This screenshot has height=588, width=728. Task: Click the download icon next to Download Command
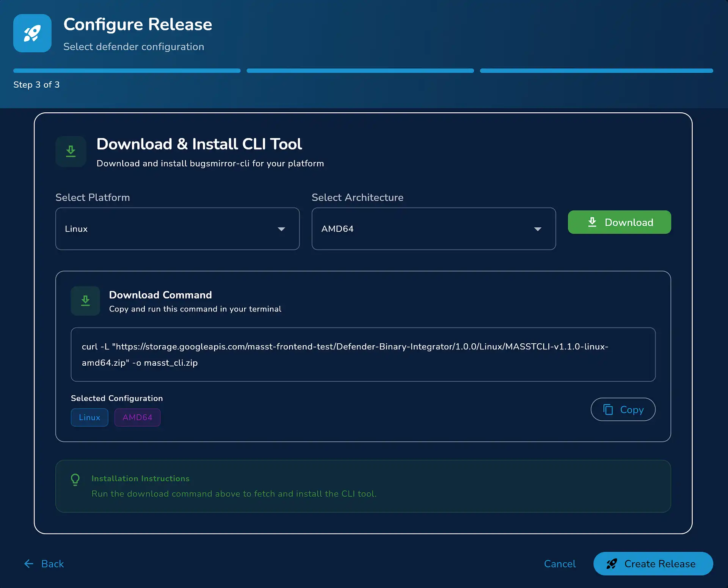[x=85, y=301]
